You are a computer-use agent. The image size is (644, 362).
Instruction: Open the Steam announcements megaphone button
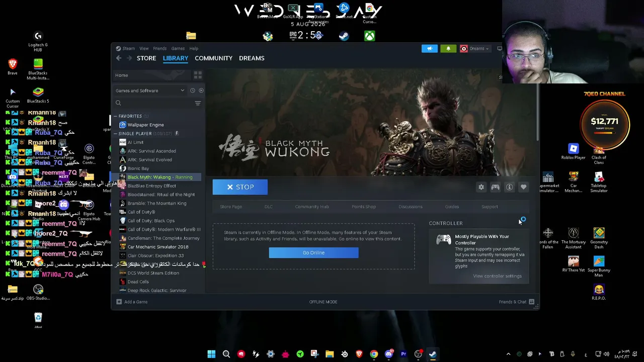430,49
